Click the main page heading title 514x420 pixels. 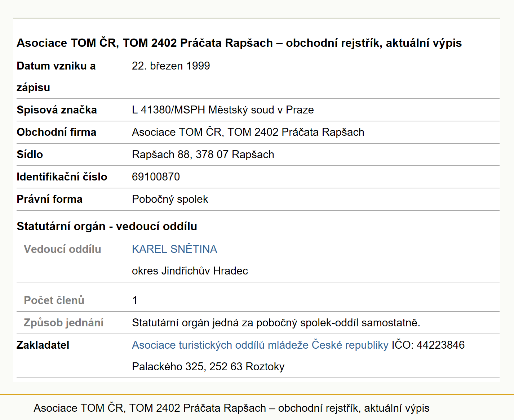tap(239, 43)
